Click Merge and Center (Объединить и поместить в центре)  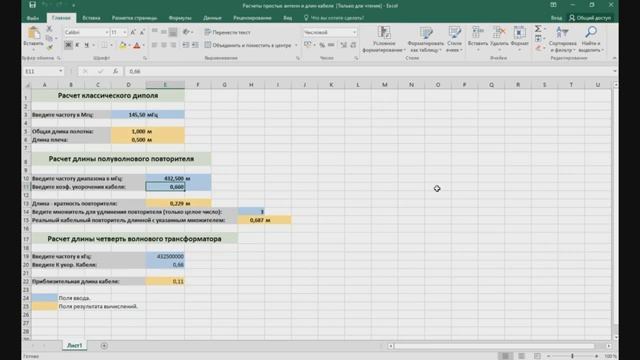point(249,45)
